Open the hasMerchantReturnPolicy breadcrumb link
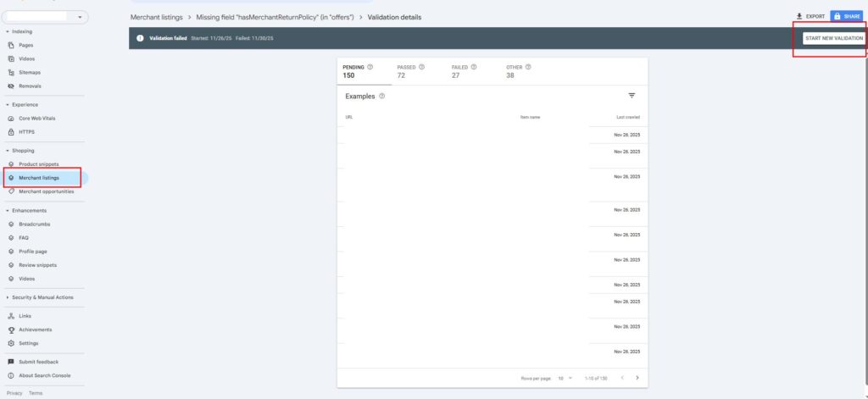This screenshot has height=399, width=868. [275, 17]
